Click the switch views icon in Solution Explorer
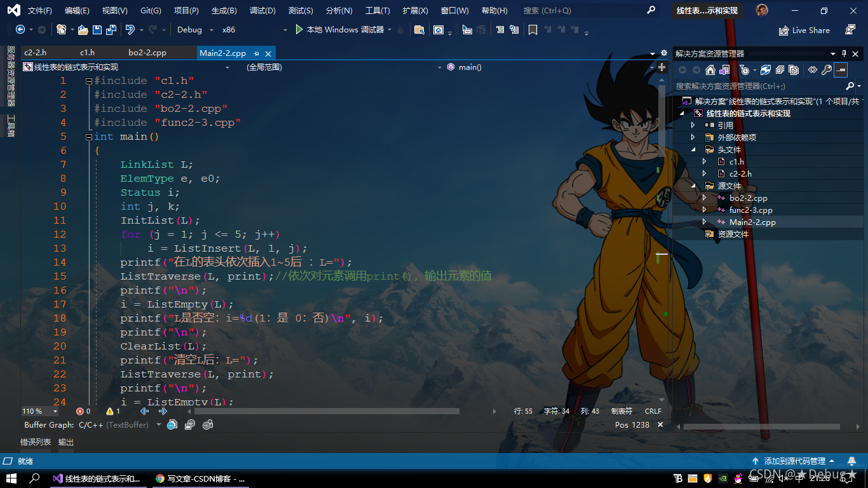 [724, 70]
